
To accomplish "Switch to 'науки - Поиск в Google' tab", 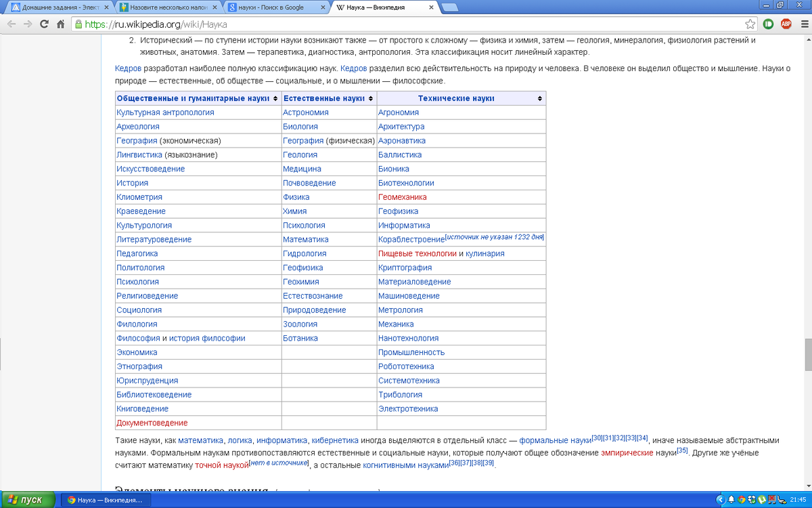I will tap(275, 7).
